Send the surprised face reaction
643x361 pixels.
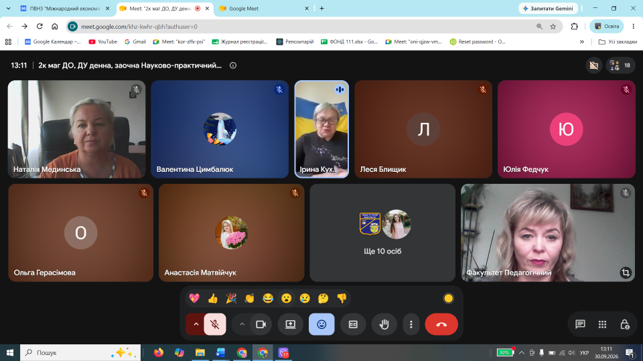coord(286,298)
